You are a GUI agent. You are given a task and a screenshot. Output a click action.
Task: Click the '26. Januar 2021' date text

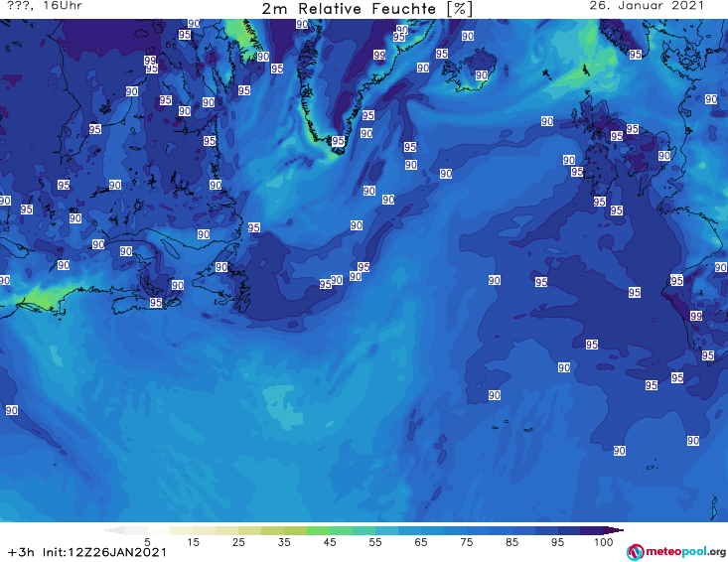(x=647, y=6)
